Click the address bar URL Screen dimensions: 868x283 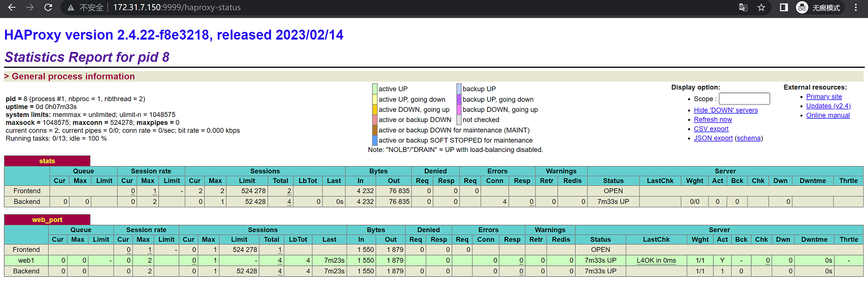click(176, 7)
